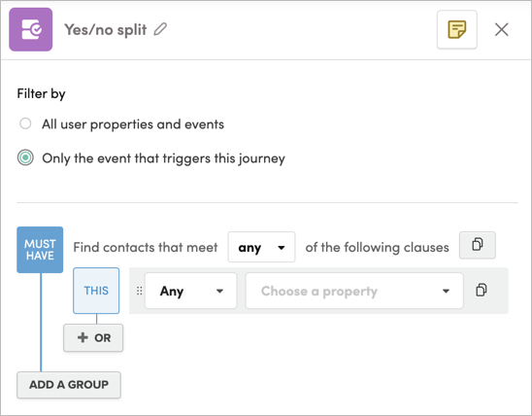Grab the clause row drag handle
The image size is (532, 416).
pos(139,291)
